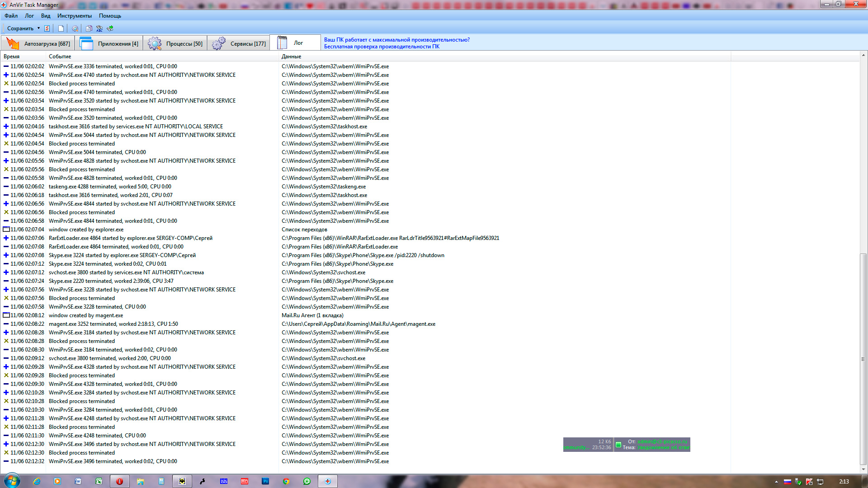Open the Помощь menu
The height and width of the screenshot is (488, 868).
[x=110, y=16]
